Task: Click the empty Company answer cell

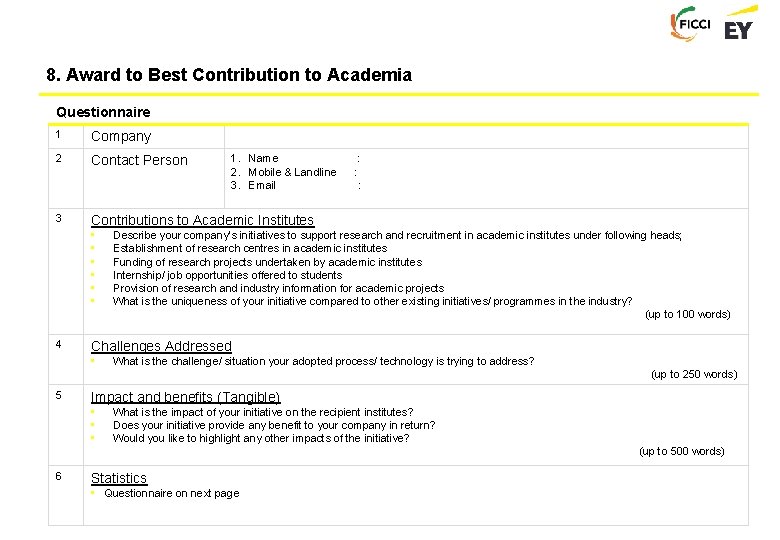Action: point(486,136)
